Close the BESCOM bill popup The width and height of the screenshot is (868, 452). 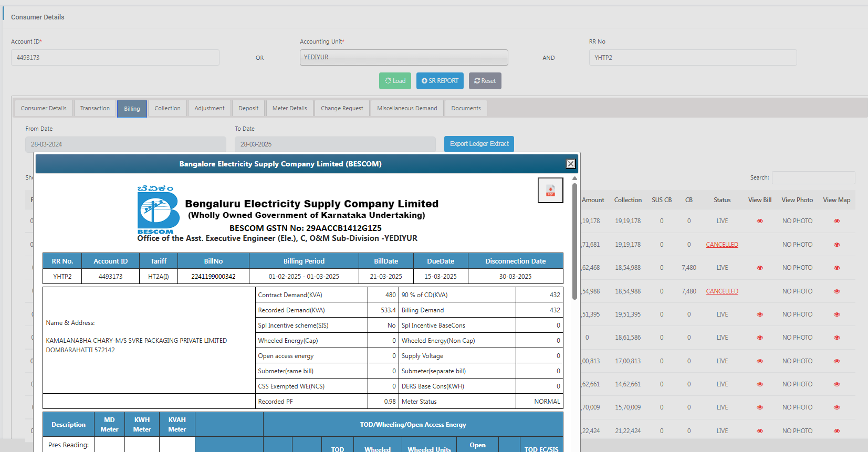click(x=571, y=164)
